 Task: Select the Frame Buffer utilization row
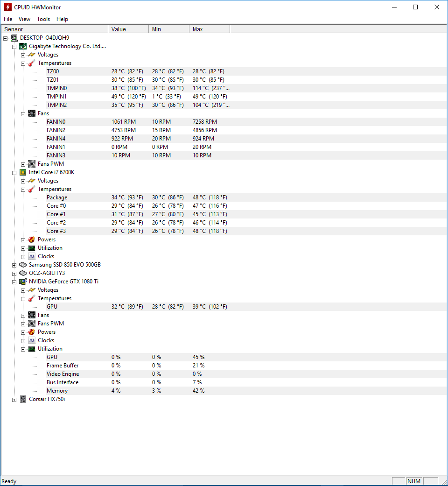coord(246,366)
